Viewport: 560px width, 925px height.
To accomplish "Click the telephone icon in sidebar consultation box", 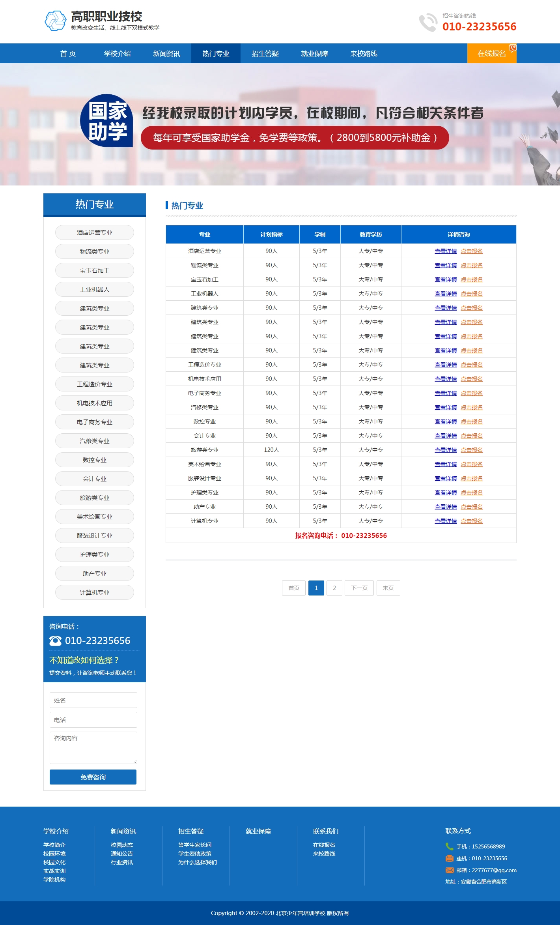I will coord(55,640).
